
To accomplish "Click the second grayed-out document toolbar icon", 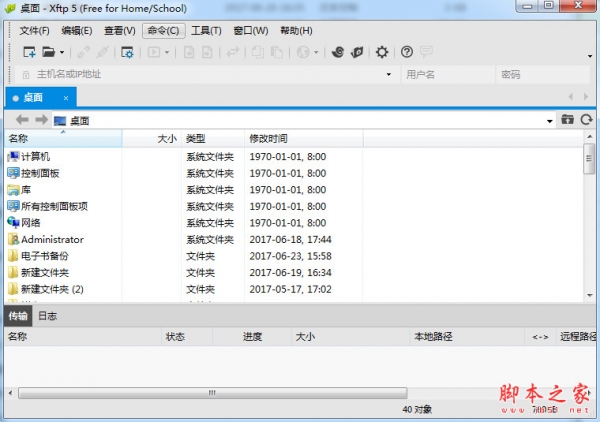I will click(x=207, y=52).
